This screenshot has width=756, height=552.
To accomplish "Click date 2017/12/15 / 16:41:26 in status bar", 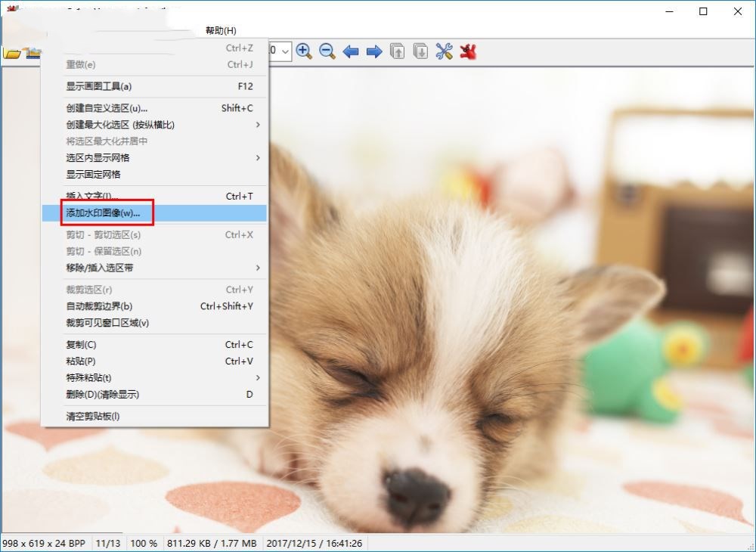I will [314, 544].
